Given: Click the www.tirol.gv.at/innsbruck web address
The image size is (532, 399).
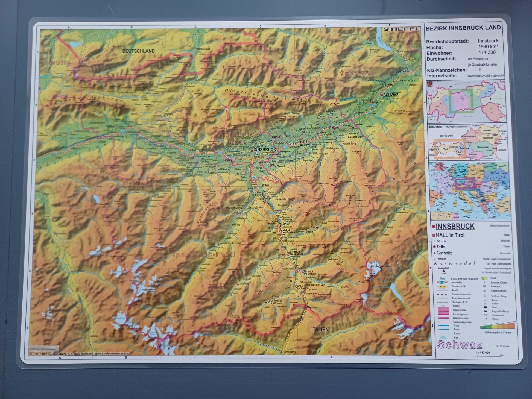Looking at the screenshot, I should coord(486,76).
